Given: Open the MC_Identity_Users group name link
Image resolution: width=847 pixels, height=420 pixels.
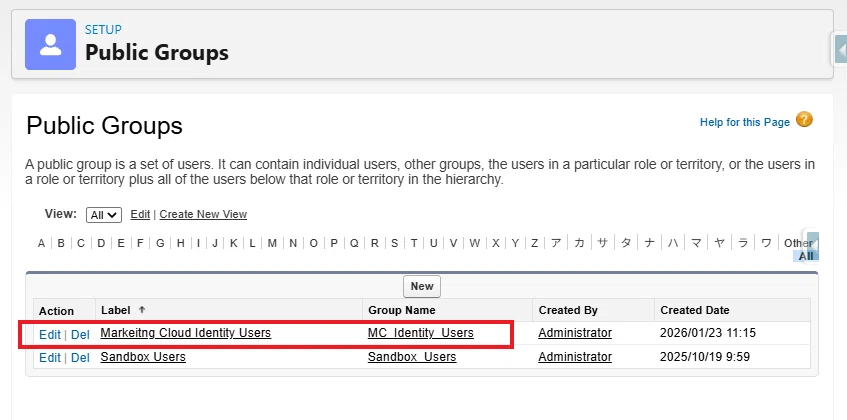Looking at the screenshot, I should coord(421,333).
